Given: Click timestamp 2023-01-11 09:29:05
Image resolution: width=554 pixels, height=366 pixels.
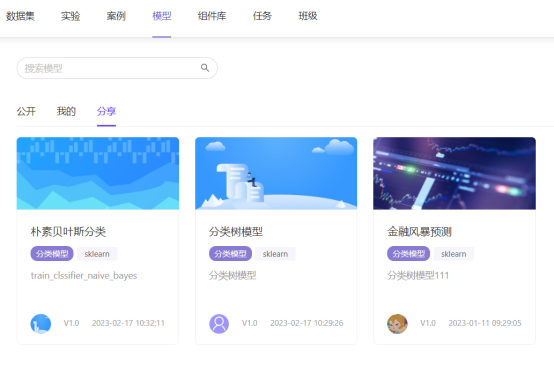Looking at the screenshot, I should pos(485,323).
